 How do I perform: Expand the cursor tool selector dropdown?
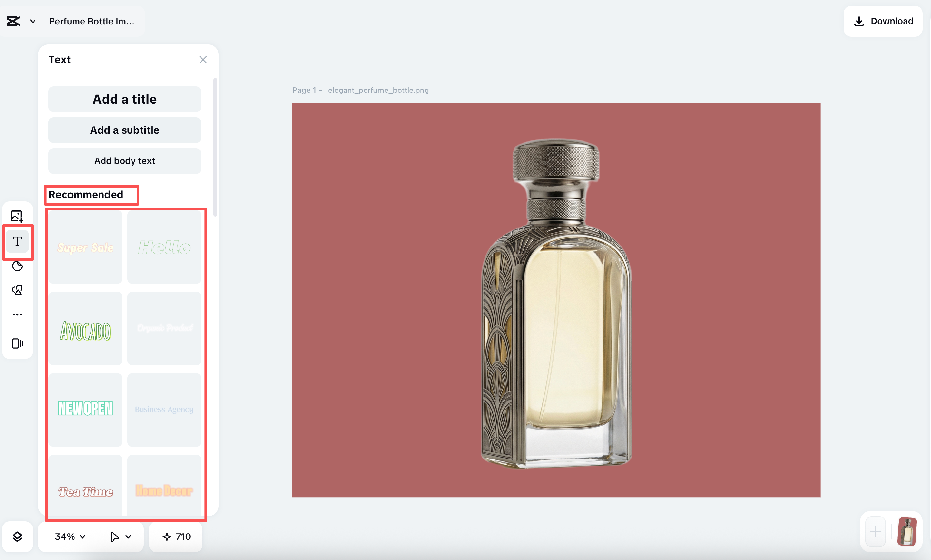pyautogui.click(x=120, y=536)
